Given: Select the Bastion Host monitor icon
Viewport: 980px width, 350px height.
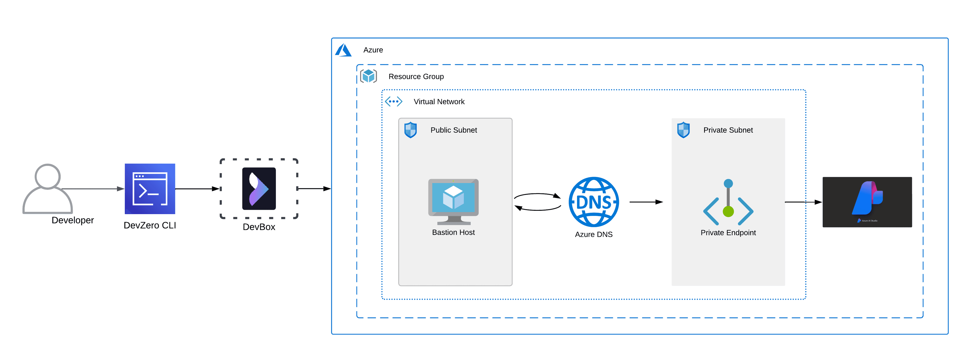Looking at the screenshot, I should pos(454,202).
